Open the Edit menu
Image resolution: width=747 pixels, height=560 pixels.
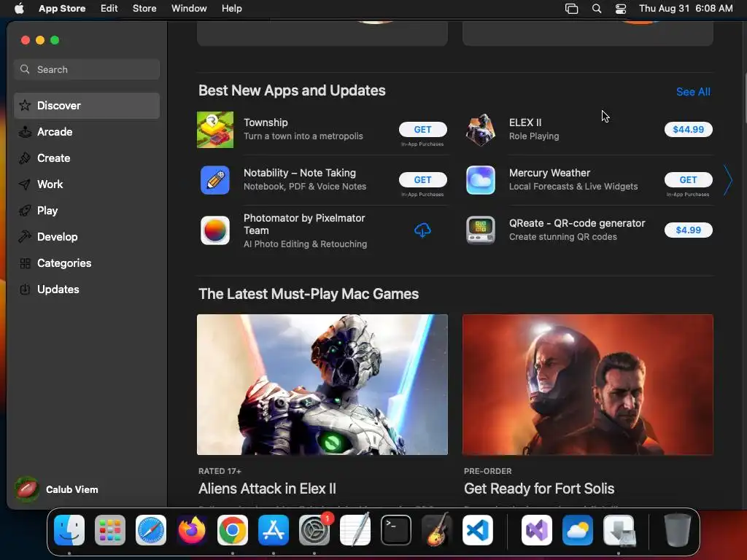tap(109, 9)
